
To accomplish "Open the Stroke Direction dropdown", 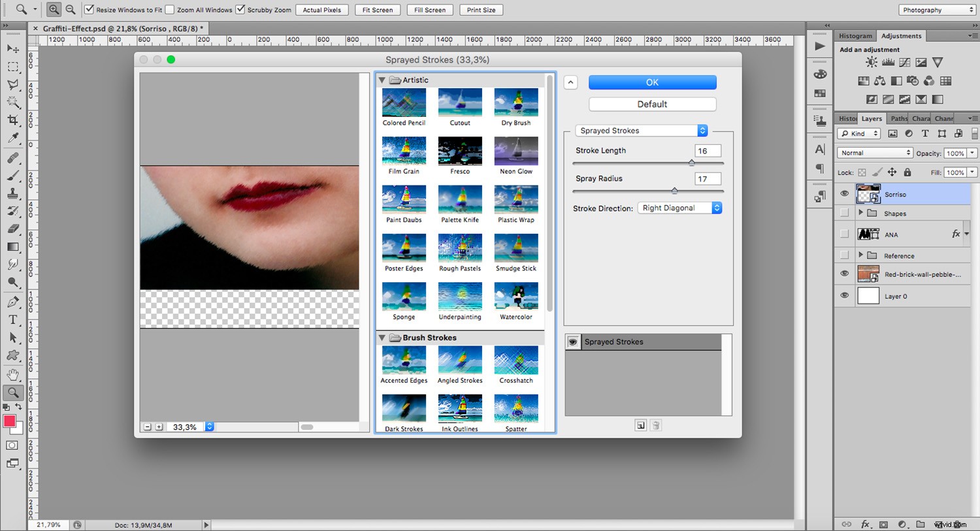I will (x=679, y=208).
